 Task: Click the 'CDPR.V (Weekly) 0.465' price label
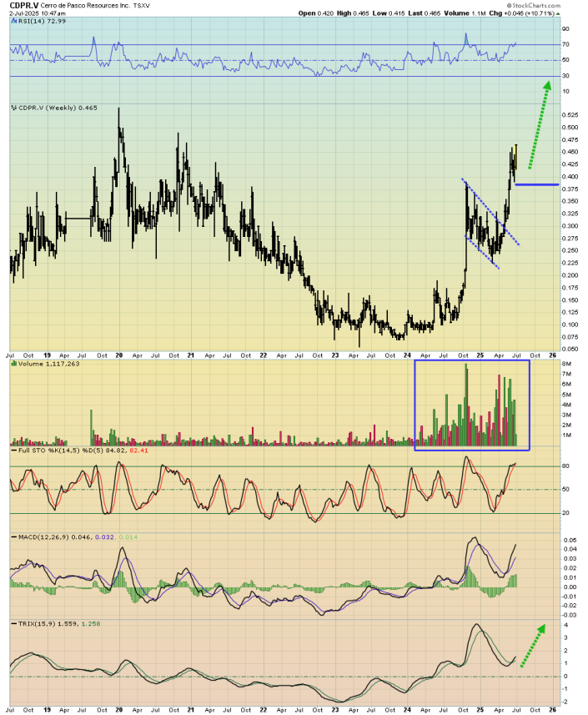[58, 108]
